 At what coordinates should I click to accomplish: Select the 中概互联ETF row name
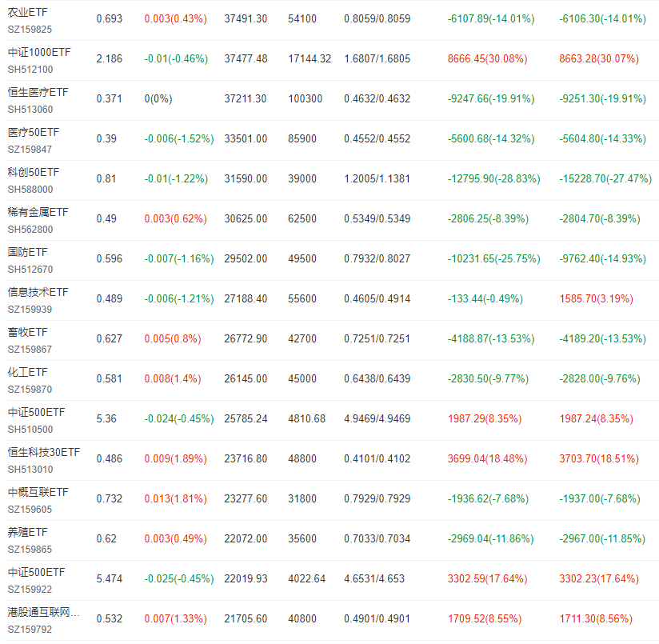click(x=38, y=492)
